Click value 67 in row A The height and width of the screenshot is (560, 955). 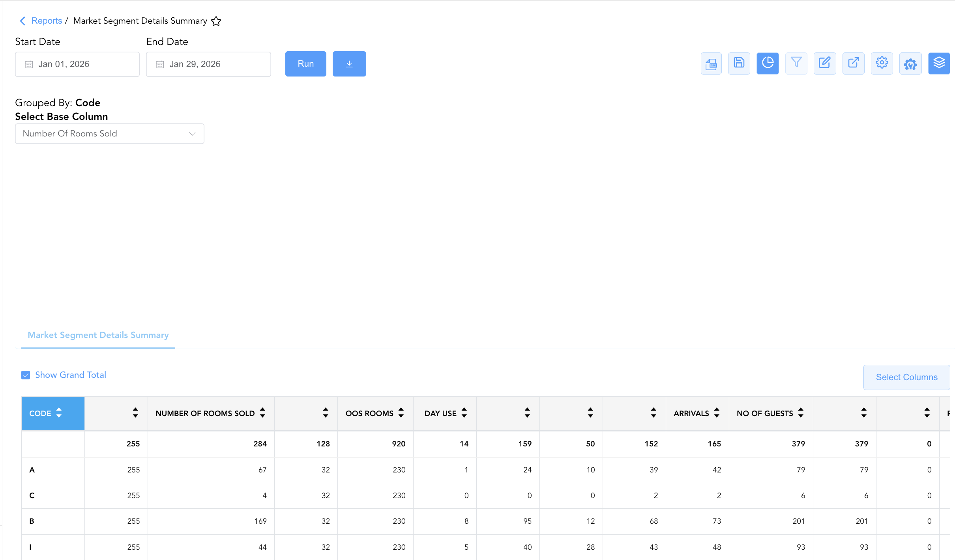pos(262,470)
